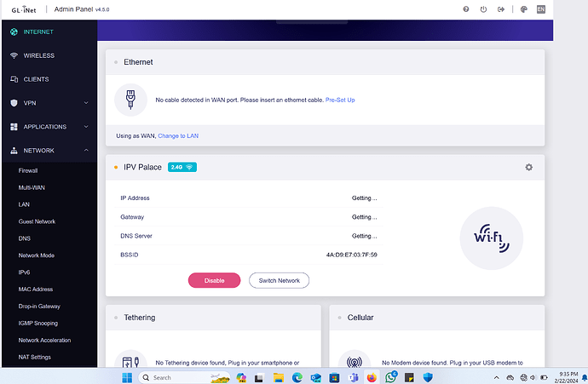Open Firewall under Network
The width and height of the screenshot is (588, 384).
pyautogui.click(x=28, y=170)
